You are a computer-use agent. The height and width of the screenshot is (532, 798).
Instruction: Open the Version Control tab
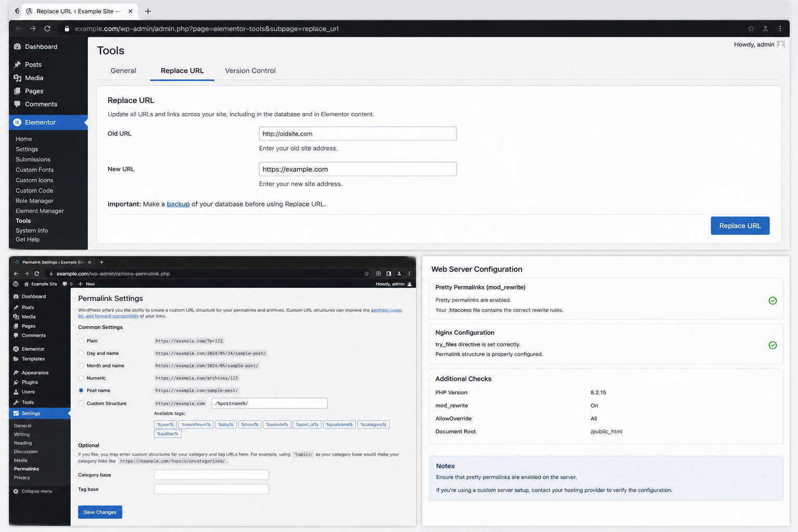coord(250,71)
